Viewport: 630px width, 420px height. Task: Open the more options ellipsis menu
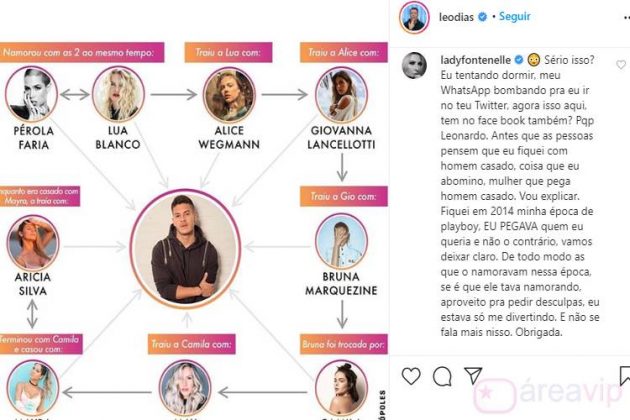coord(626,17)
